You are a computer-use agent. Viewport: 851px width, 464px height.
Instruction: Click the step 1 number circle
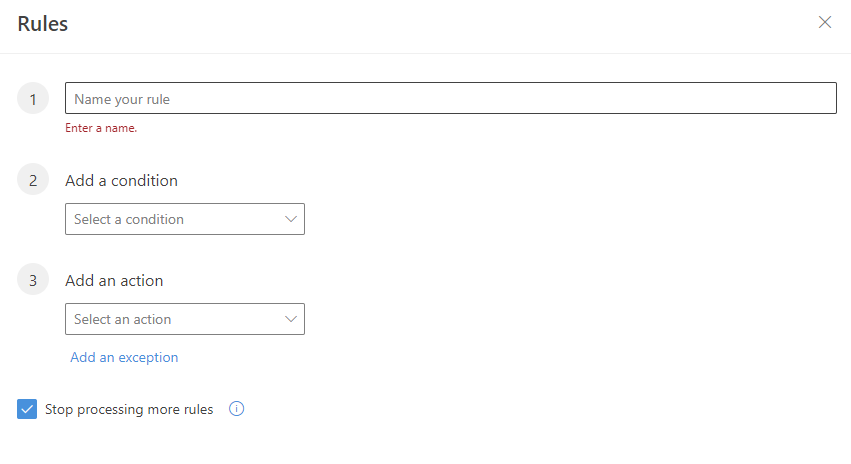[33, 98]
